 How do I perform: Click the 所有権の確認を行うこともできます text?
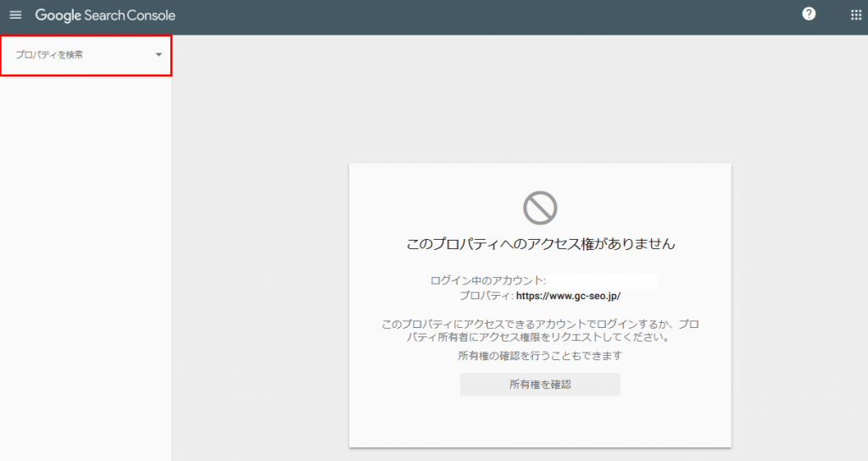click(540, 356)
